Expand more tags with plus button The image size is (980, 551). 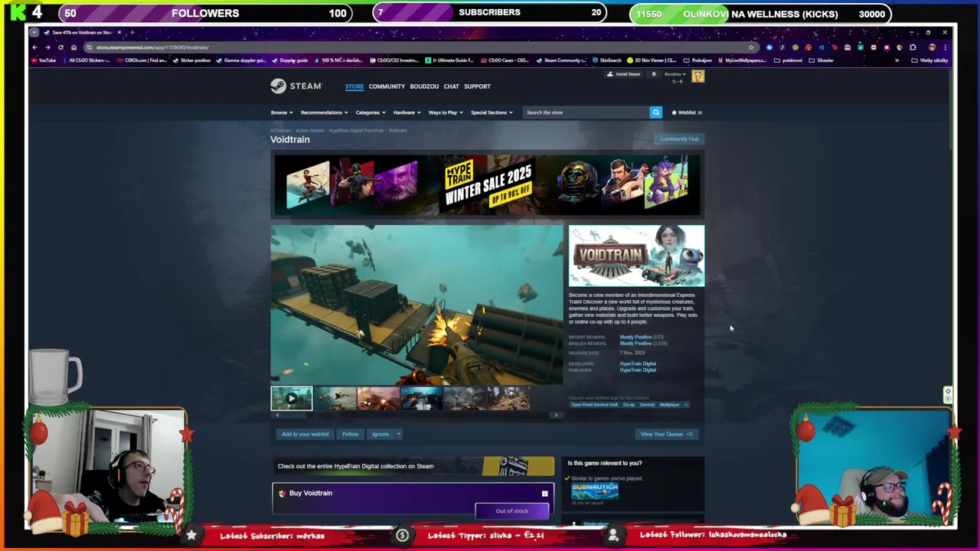[x=685, y=405]
